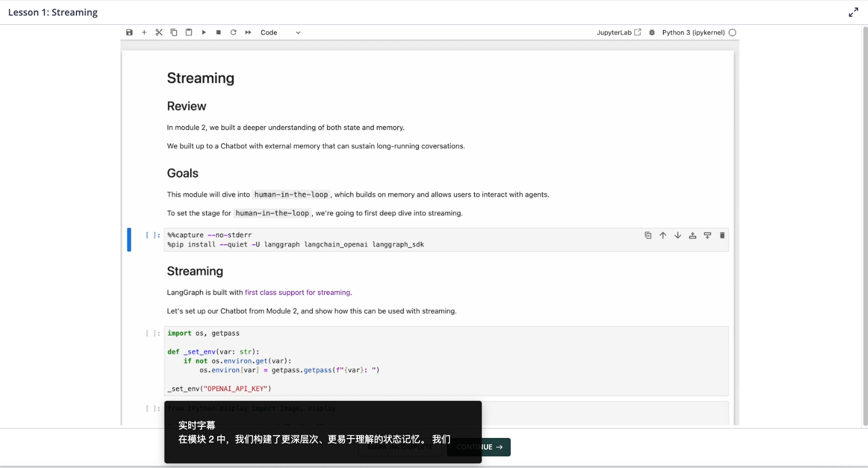Click the Review heading
The width and height of the screenshot is (868, 468).
186,106
